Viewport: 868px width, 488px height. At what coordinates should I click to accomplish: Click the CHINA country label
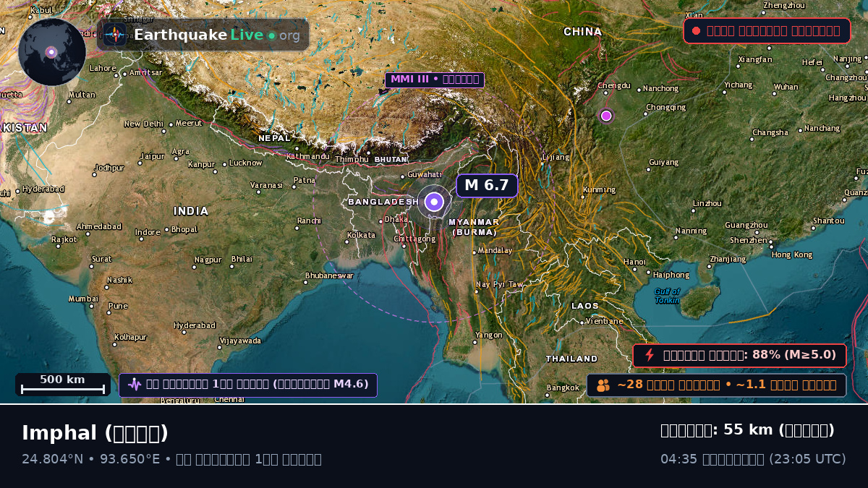pyautogui.click(x=583, y=32)
